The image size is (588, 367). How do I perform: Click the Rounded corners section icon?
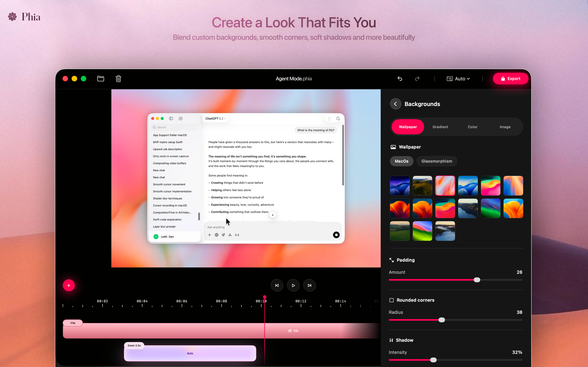click(391, 300)
